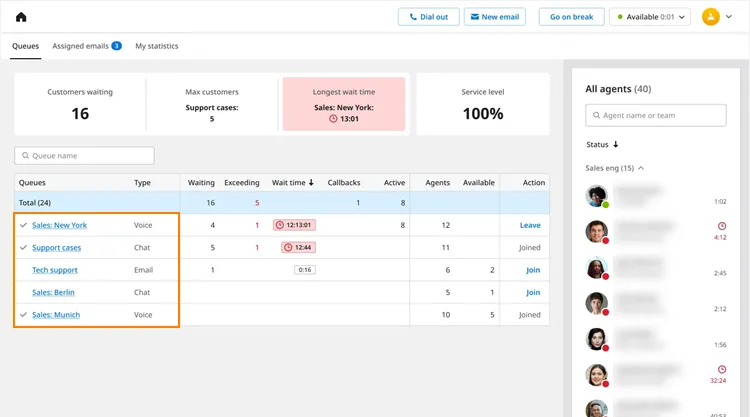Click the Longest wait time card

343,104
